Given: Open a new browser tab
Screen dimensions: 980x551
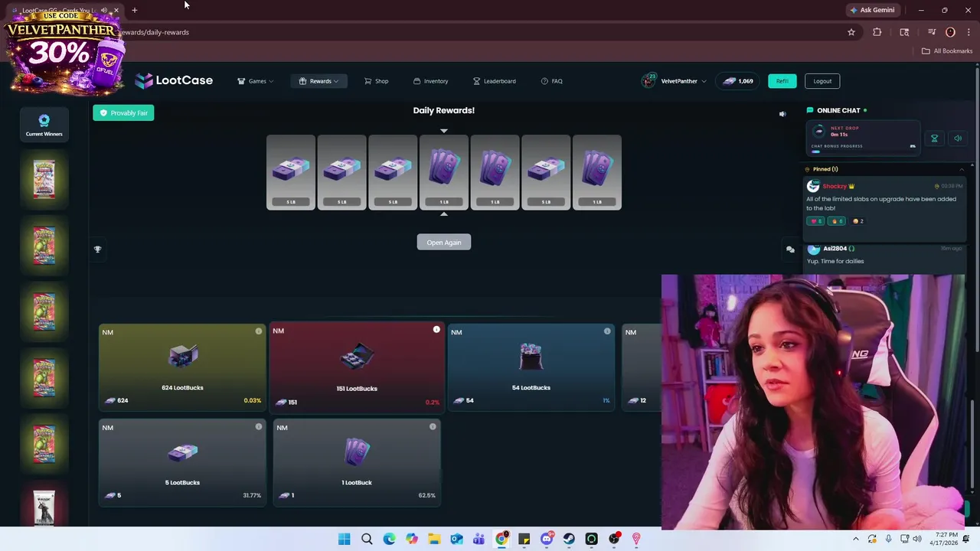Looking at the screenshot, I should click(x=134, y=10).
